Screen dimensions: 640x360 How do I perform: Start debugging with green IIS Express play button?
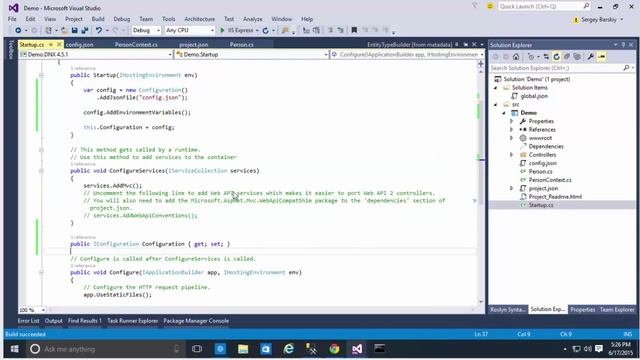tap(222, 30)
